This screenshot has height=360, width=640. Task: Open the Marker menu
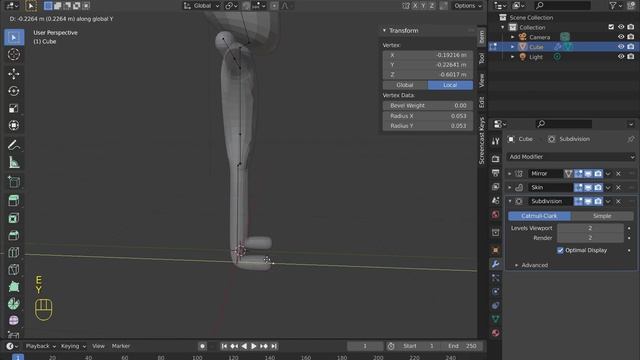click(121, 346)
